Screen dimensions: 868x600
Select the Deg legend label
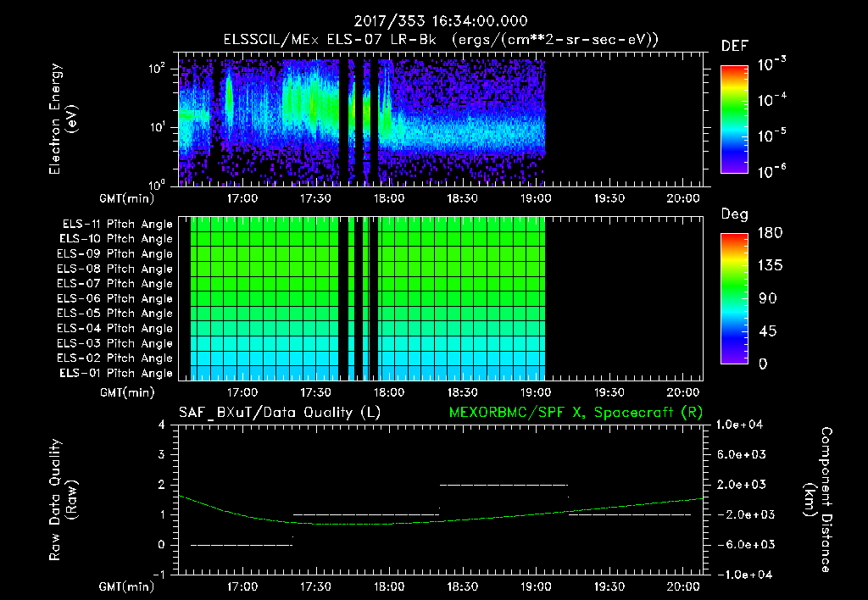tap(735, 214)
